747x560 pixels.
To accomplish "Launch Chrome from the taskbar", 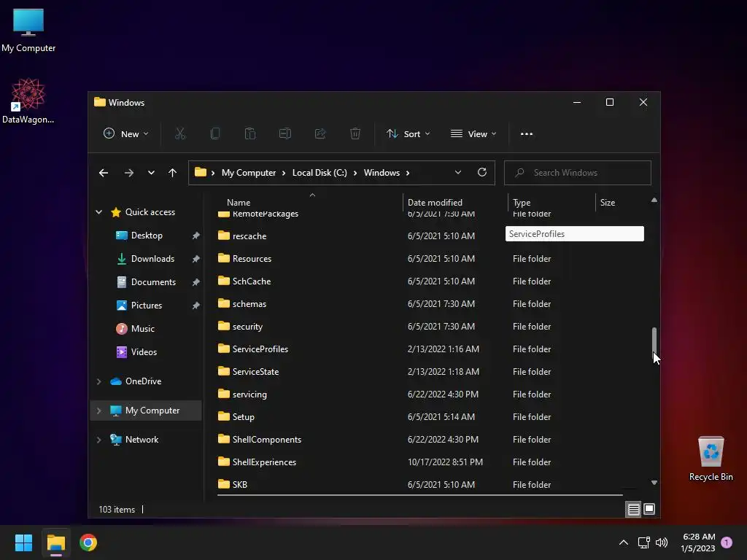I will click(88, 542).
